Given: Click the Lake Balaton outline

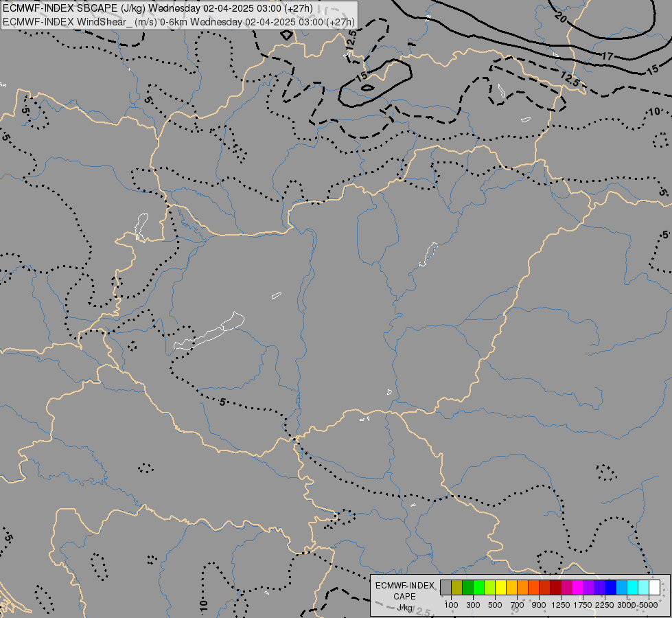Looking at the screenshot, I should [209, 332].
